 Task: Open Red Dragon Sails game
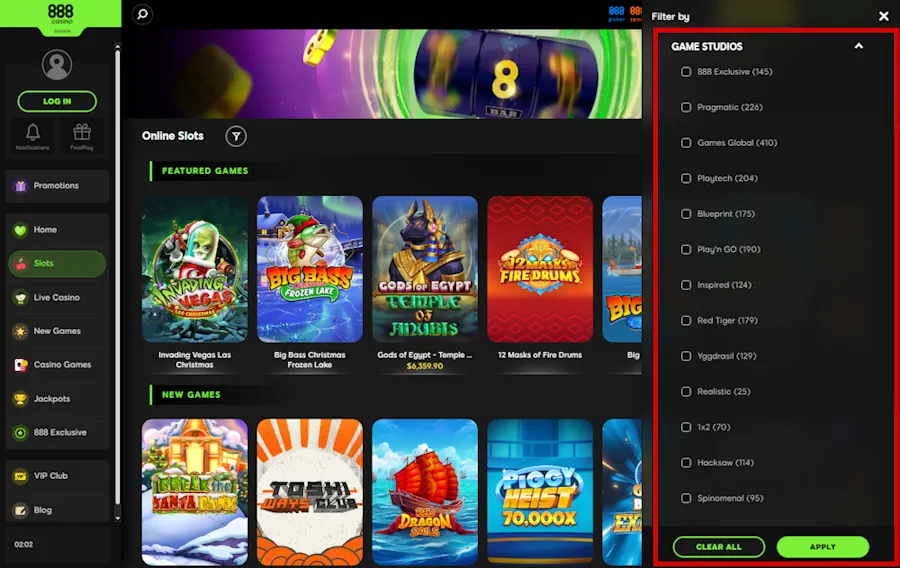425,492
